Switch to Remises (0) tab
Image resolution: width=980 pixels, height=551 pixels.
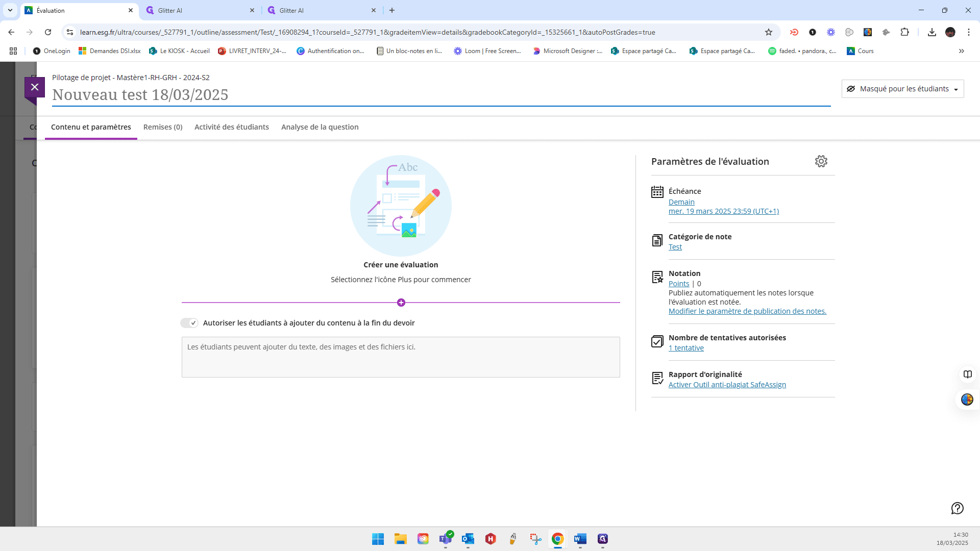pyautogui.click(x=163, y=127)
